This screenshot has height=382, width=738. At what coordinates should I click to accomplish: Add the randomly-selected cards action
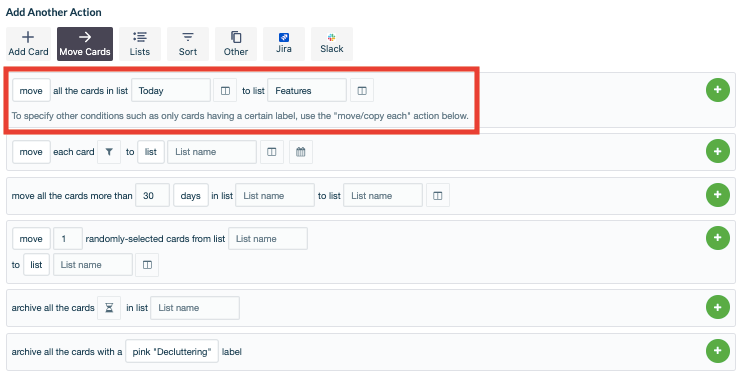pyautogui.click(x=717, y=238)
